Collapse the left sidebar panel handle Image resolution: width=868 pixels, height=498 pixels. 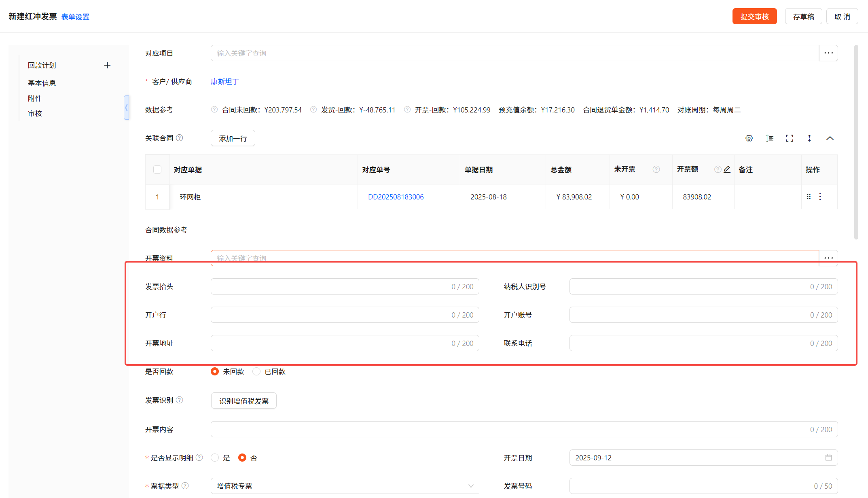(x=127, y=108)
